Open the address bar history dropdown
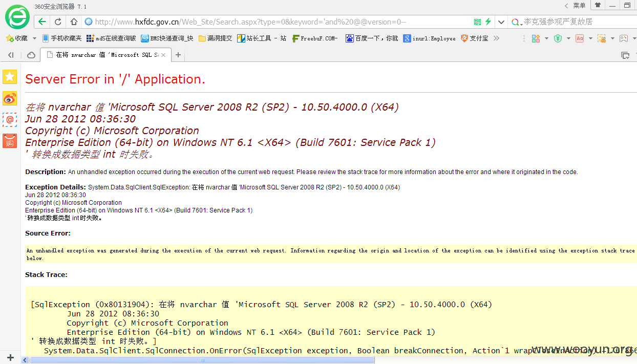This screenshot has width=637, height=364. pos(501,22)
